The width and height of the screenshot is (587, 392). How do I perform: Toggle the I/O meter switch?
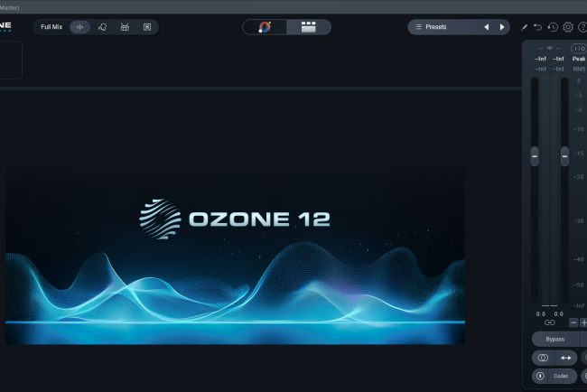click(579, 48)
